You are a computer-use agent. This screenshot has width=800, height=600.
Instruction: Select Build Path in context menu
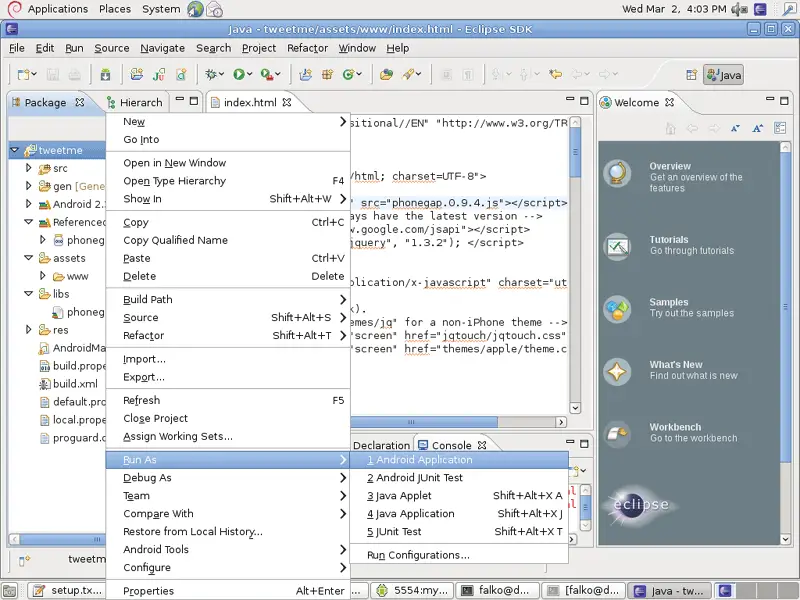(x=228, y=299)
